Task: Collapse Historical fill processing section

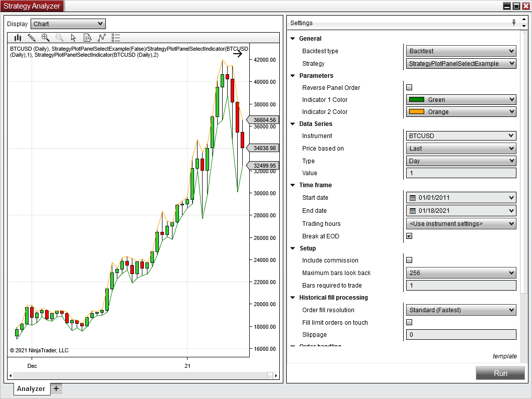Action: click(293, 298)
